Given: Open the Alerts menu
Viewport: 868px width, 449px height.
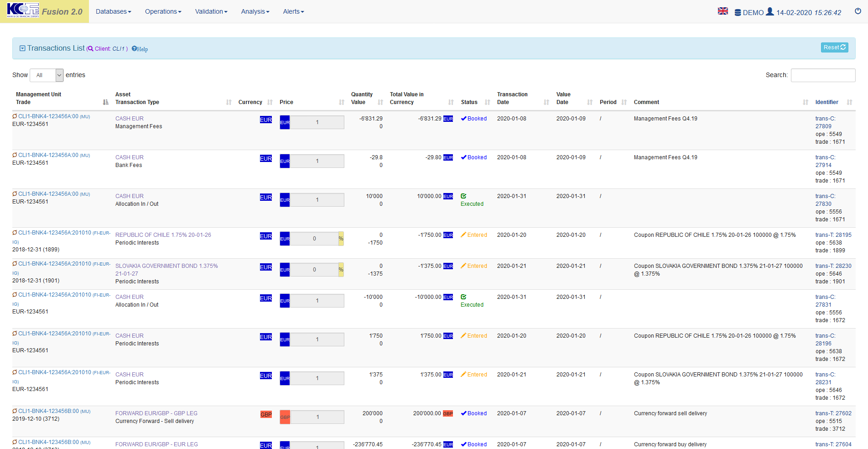Looking at the screenshot, I should pos(293,11).
